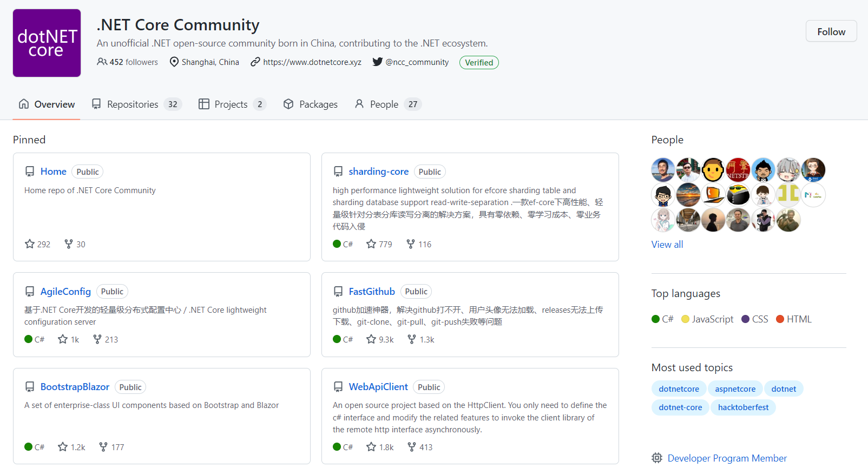Image resolution: width=868 pixels, height=474 pixels.
Task: Open the first member avatar in People
Action: [x=663, y=170]
